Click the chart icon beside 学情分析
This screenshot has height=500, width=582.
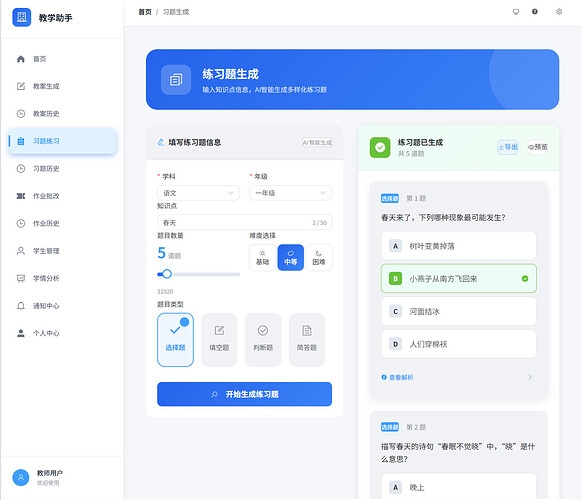[x=21, y=278]
